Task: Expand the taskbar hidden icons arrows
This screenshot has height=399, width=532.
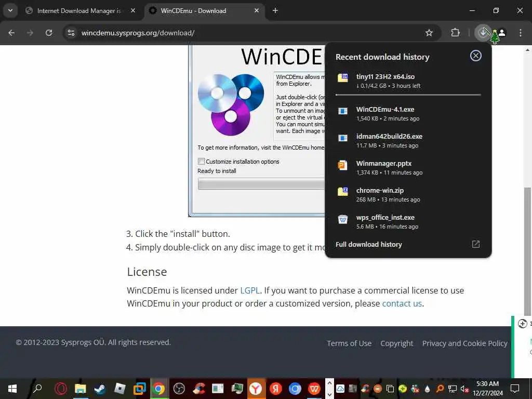Action: pos(329,389)
